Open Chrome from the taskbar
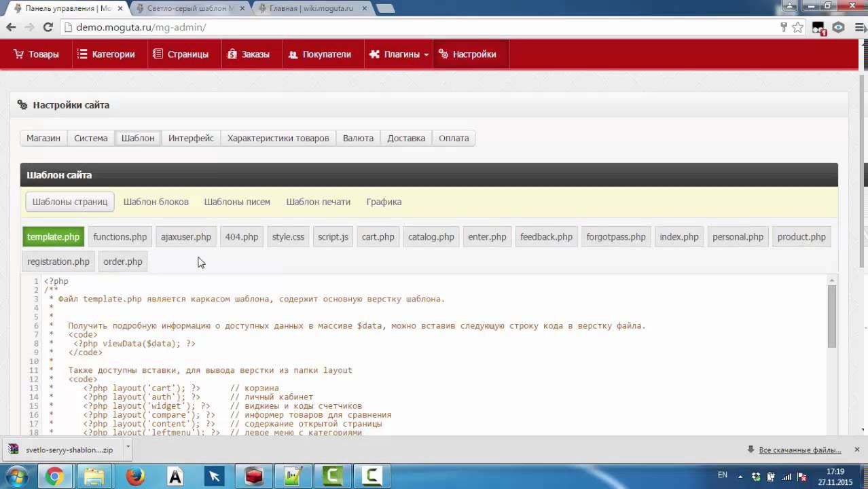Image resolution: width=868 pixels, height=489 pixels. [55, 476]
